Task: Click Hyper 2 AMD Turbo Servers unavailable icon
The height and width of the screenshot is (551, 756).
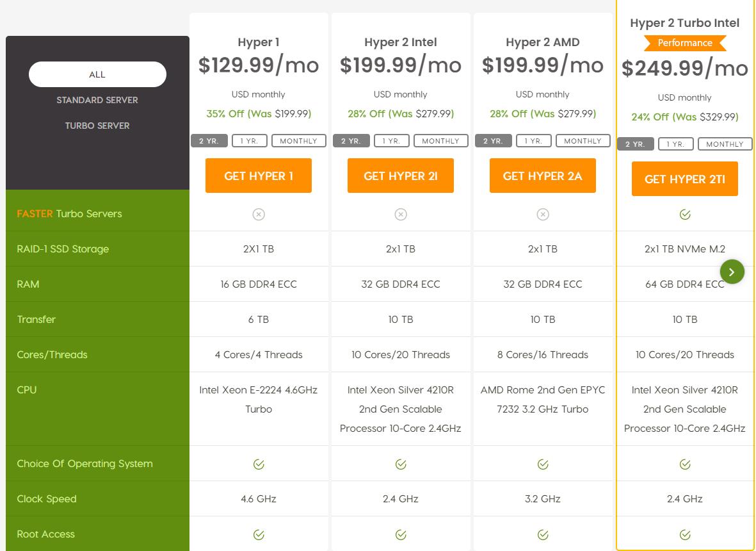Action: (x=543, y=214)
